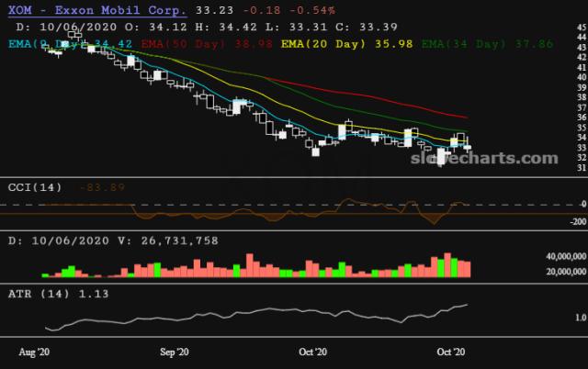This screenshot has width=588, height=369.
Task: Click the XOM - Exxon Mobil Corp. title
Action: pyautogui.click(x=96, y=11)
